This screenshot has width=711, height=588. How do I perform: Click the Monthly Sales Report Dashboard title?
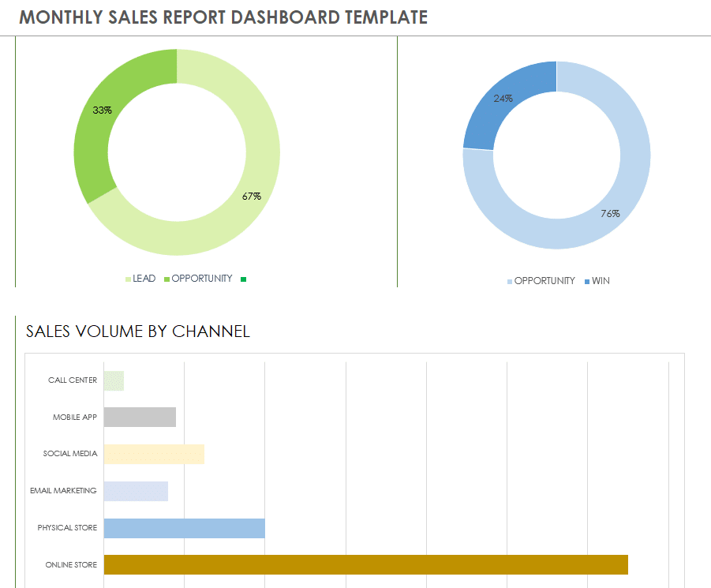223,17
